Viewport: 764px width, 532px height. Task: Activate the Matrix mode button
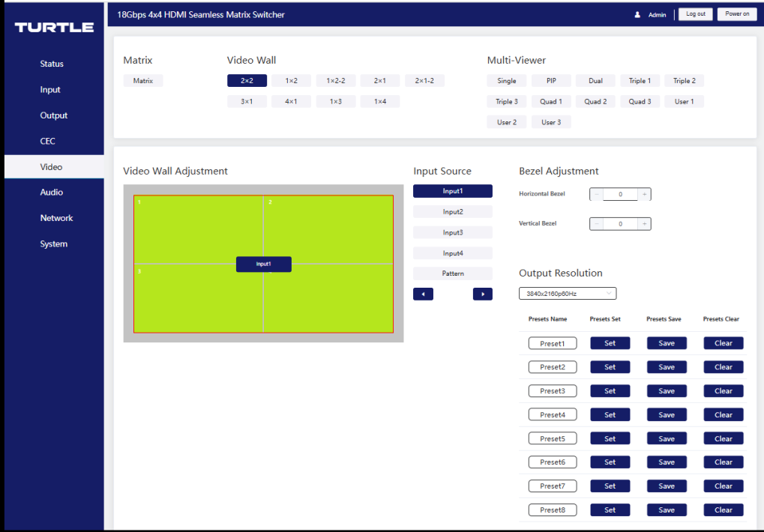click(x=142, y=80)
